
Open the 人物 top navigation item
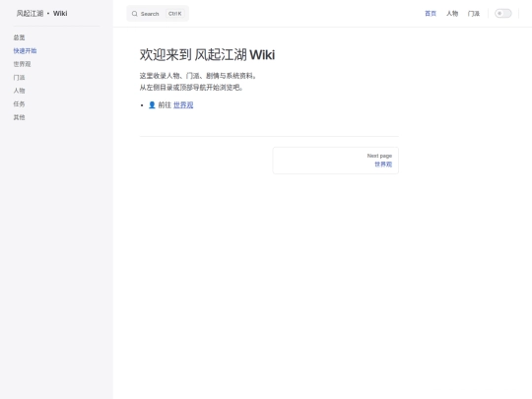click(452, 13)
